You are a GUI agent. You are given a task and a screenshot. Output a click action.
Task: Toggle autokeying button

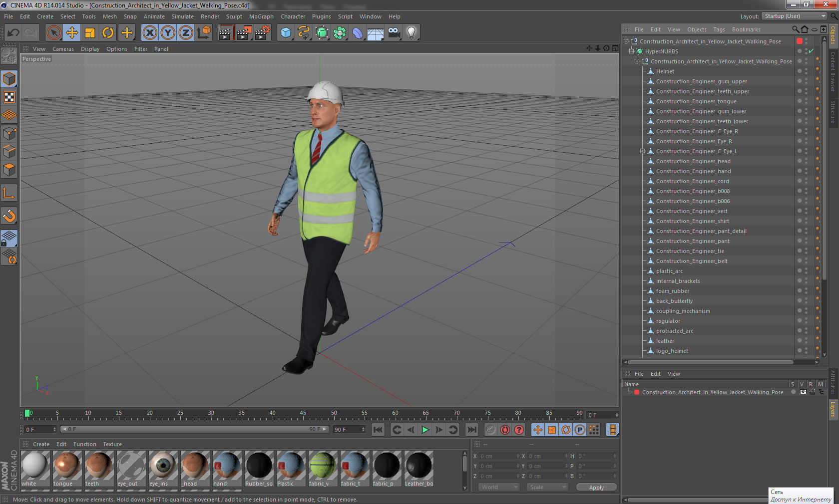pos(505,430)
